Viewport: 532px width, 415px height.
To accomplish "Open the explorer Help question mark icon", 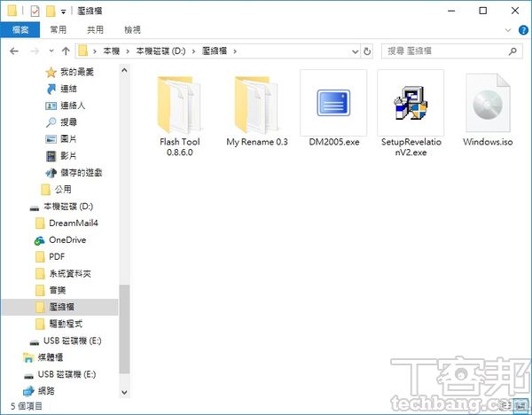I will pos(523,30).
